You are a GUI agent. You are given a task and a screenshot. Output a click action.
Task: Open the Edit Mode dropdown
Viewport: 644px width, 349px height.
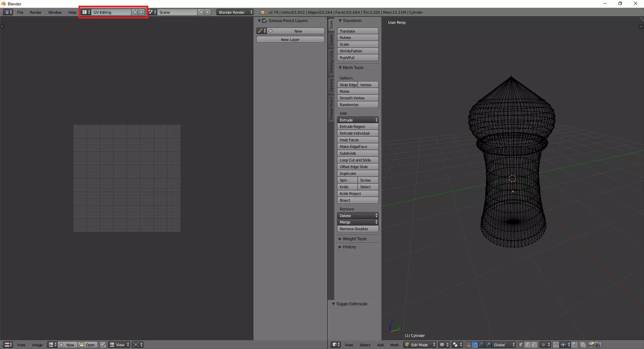420,345
